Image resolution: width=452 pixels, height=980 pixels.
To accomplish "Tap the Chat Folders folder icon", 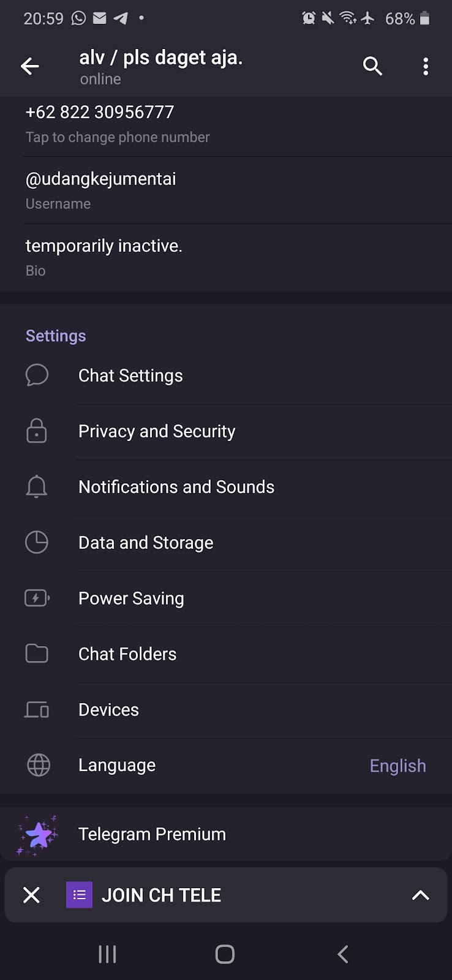I will pos(37,654).
